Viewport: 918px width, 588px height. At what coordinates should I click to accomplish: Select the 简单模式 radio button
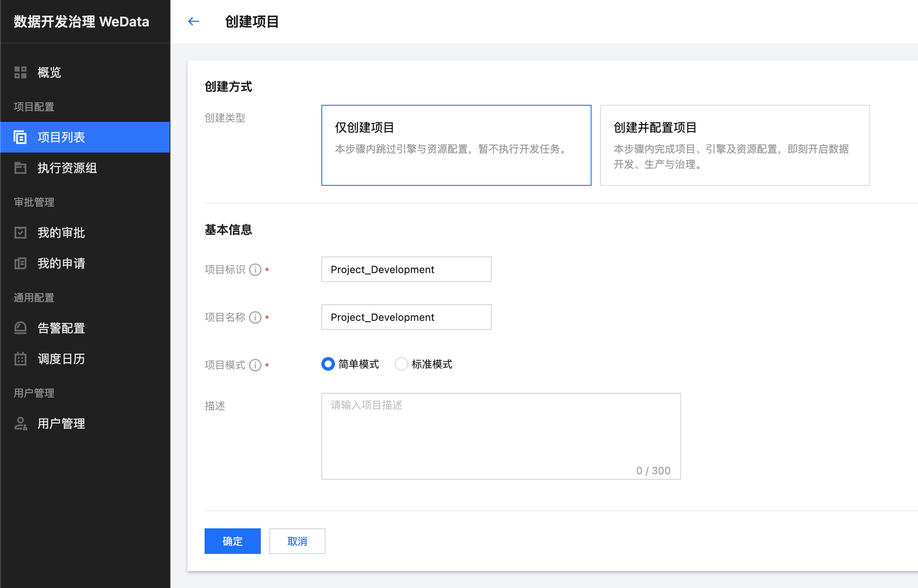click(x=328, y=364)
